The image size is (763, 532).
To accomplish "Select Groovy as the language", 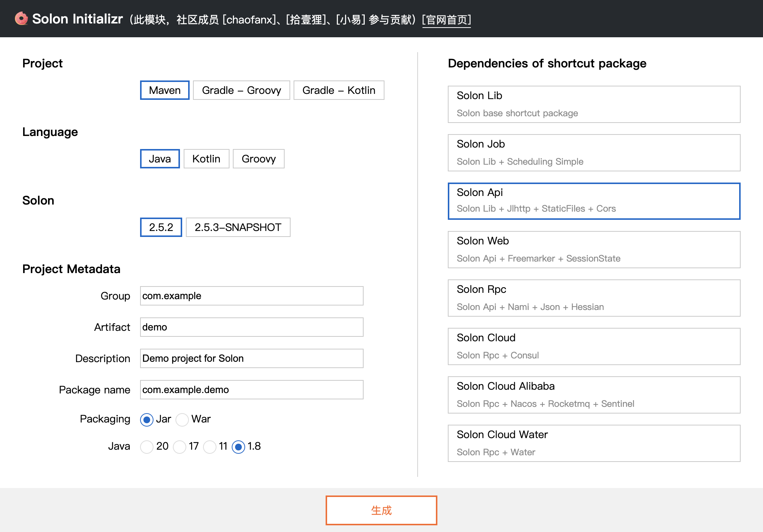I will [259, 159].
